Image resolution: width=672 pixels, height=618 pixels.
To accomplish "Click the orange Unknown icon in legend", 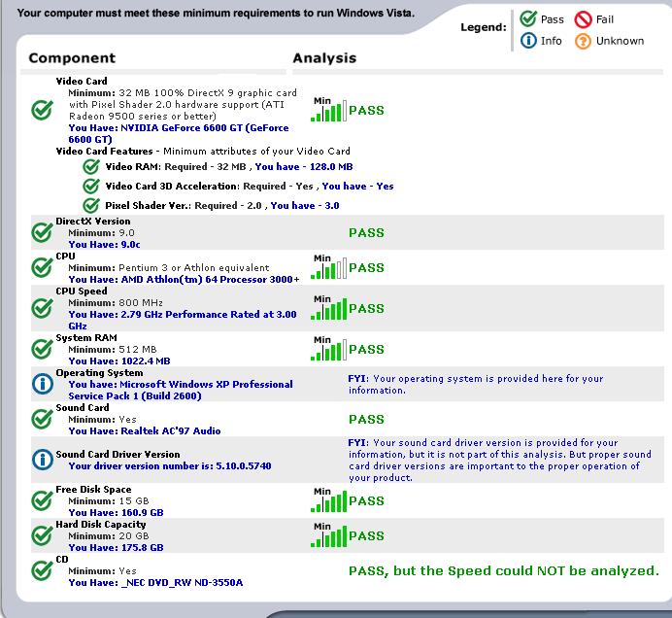I will pos(583,41).
